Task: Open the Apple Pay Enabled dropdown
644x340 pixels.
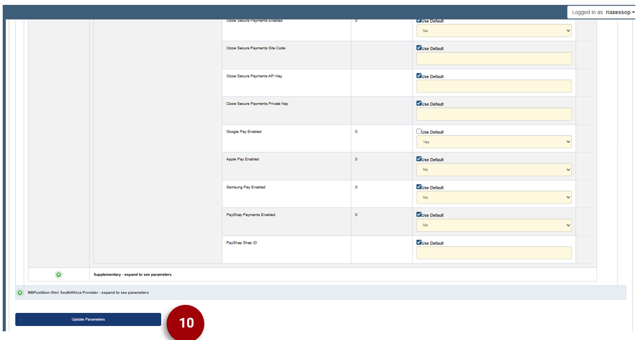Action: pos(494,169)
